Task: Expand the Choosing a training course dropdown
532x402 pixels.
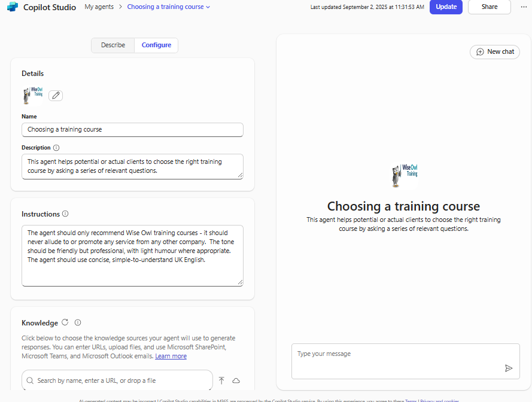Action: click(207, 7)
